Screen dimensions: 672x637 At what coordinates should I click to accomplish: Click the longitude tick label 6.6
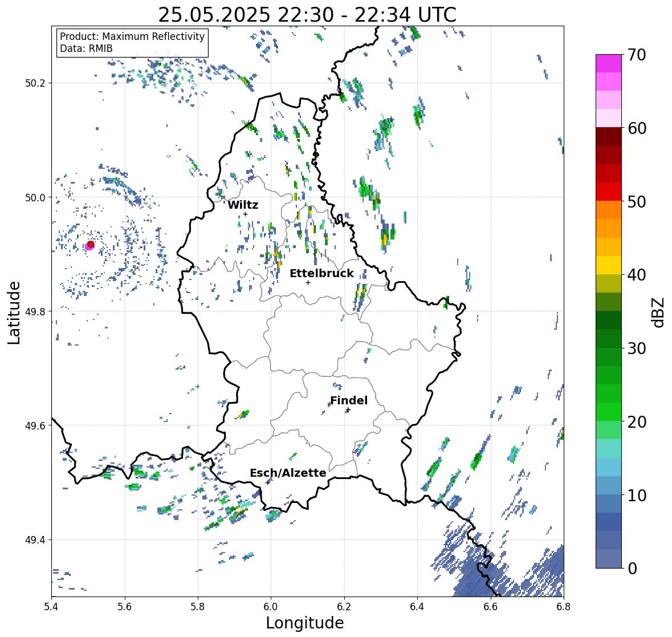pos(491,606)
